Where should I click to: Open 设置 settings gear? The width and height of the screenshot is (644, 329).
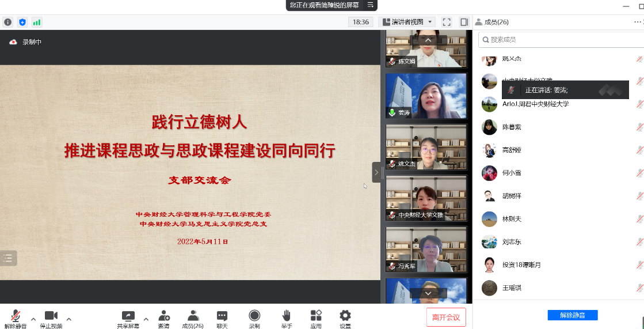(x=345, y=318)
